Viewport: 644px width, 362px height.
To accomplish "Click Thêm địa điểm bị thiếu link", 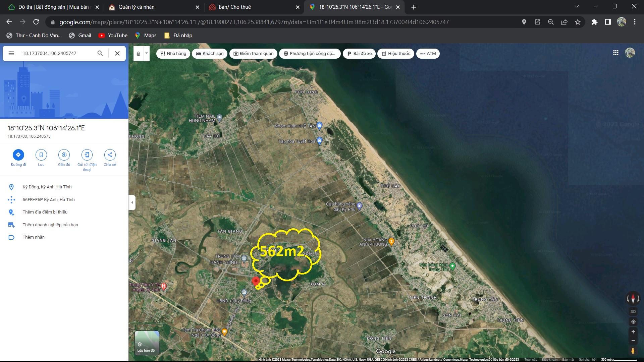I will coord(45,212).
